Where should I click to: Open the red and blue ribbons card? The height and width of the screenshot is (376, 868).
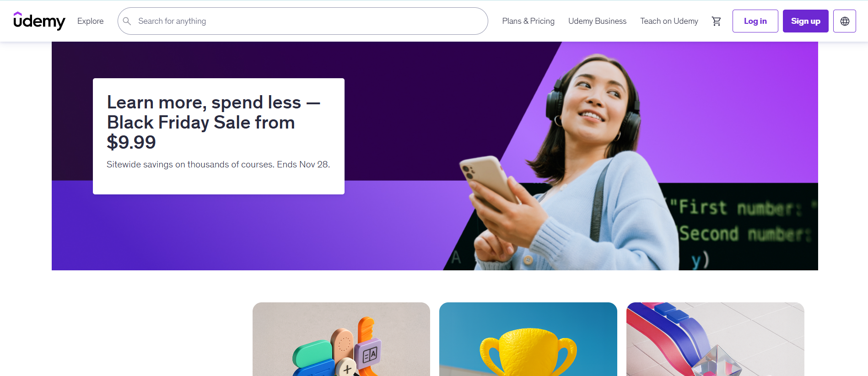pyautogui.click(x=715, y=339)
